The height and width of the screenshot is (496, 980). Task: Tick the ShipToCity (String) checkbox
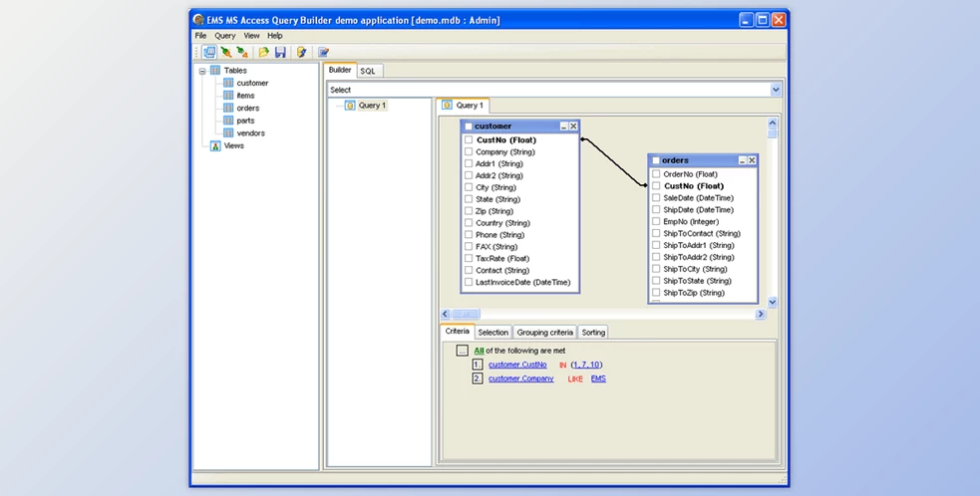[x=656, y=269]
